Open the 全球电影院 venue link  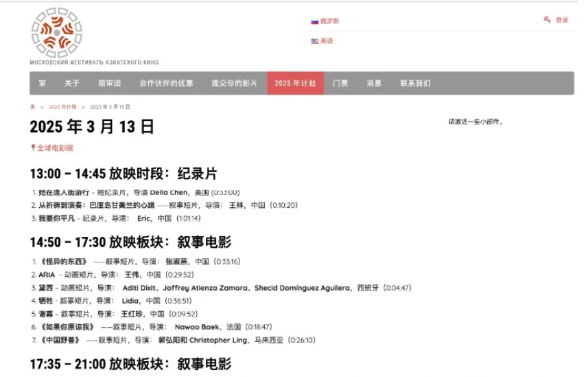(55, 148)
